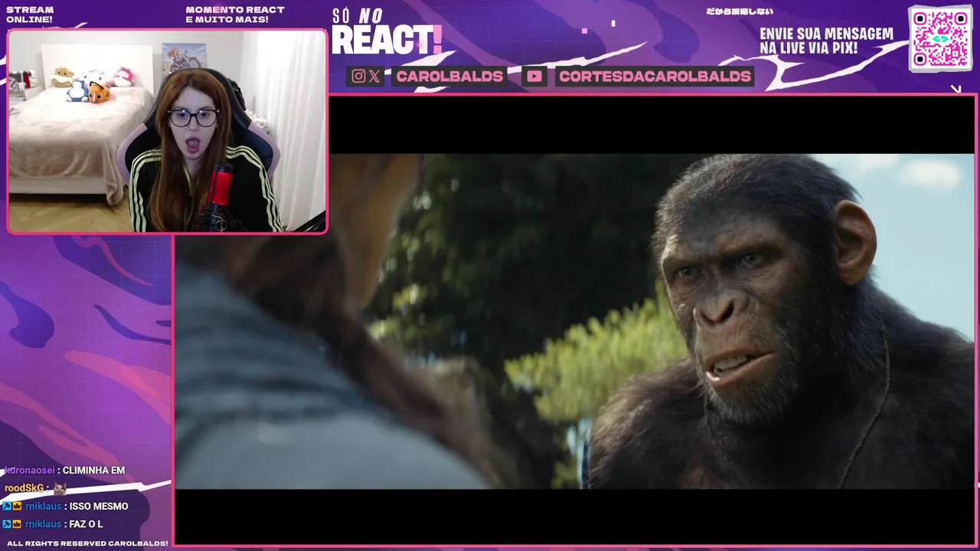Select the webcam feed of the streamer
The width and height of the screenshot is (980, 551).
(x=167, y=131)
